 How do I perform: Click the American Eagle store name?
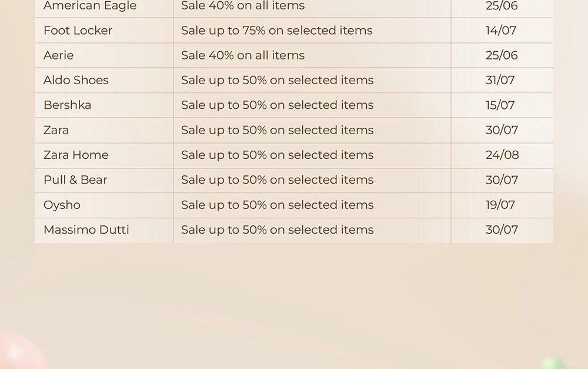90,6
